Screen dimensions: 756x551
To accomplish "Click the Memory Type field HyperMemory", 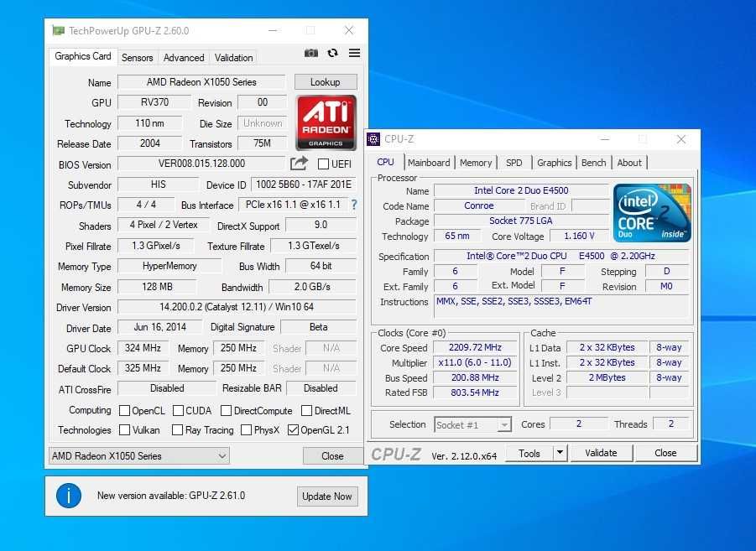I will tap(169, 266).
